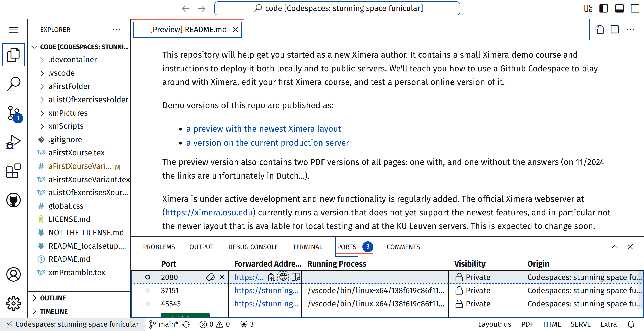Switch to the TERMINAL tab
The height and width of the screenshot is (331, 644).
coord(307,247)
